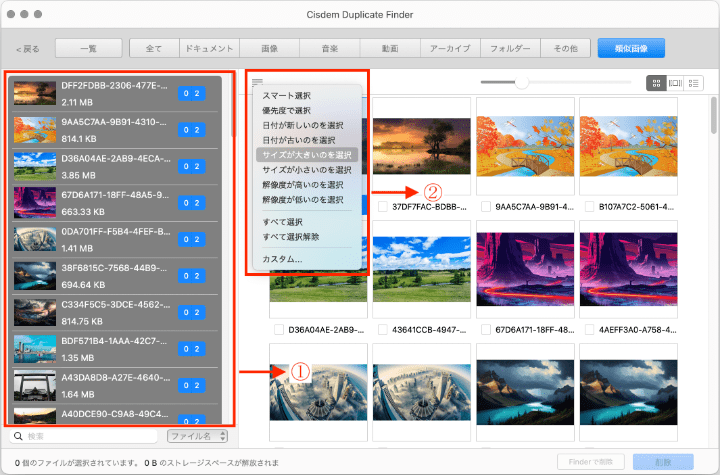Tick checkbox for 4AEFF3A0-A758 image
The width and height of the screenshot is (720, 475).
pyautogui.click(x=590, y=329)
